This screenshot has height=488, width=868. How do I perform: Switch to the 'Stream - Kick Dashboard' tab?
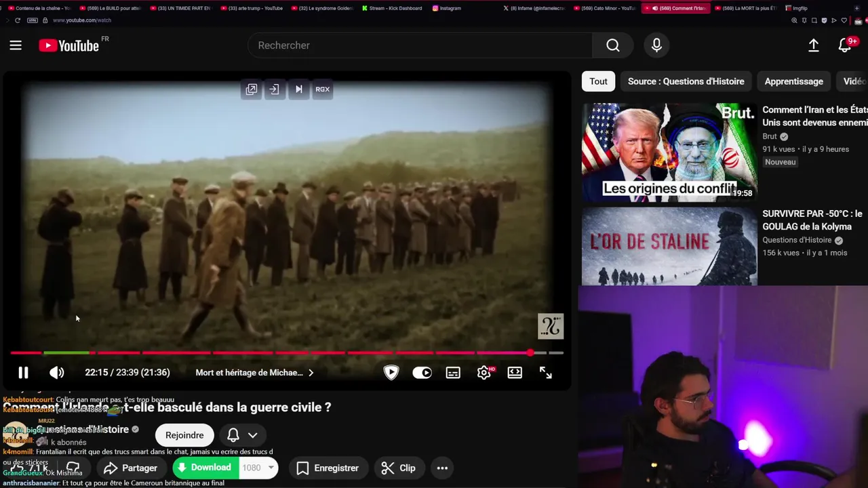pyautogui.click(x=391, y=8)
